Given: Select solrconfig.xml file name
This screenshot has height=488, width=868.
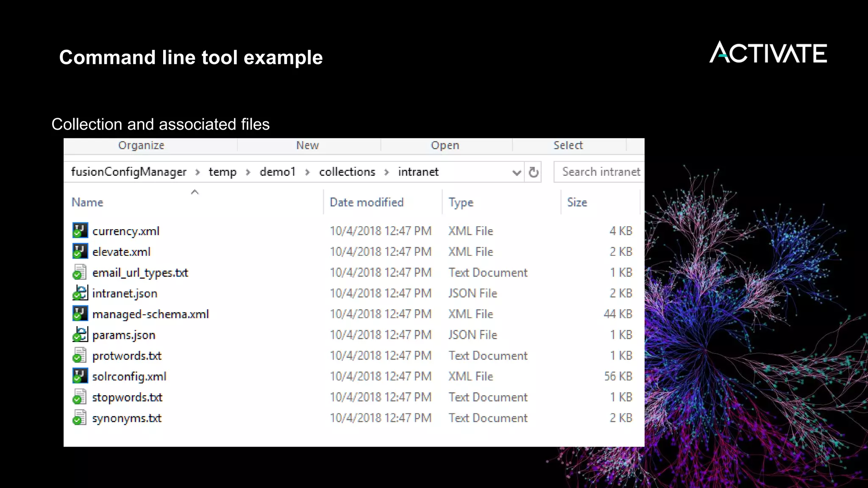Looking at the screenshot, I should click(129, 377).
